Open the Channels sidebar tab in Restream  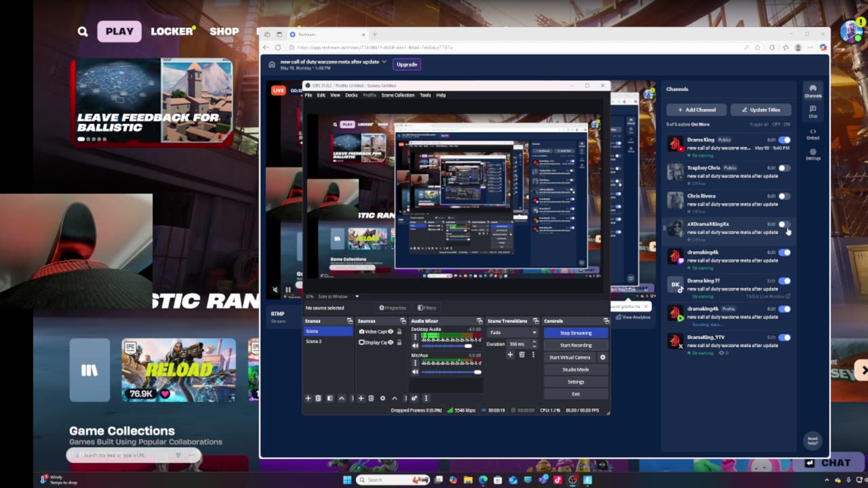[812, 91]
